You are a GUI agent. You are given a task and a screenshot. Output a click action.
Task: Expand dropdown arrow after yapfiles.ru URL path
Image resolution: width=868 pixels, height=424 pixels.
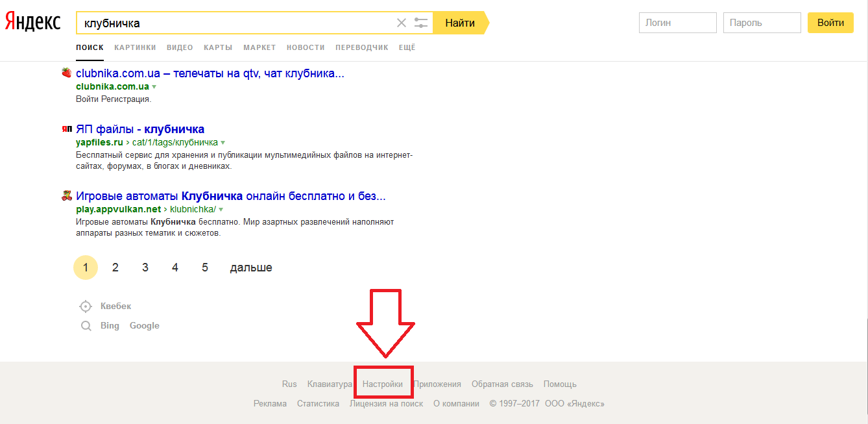223,143
